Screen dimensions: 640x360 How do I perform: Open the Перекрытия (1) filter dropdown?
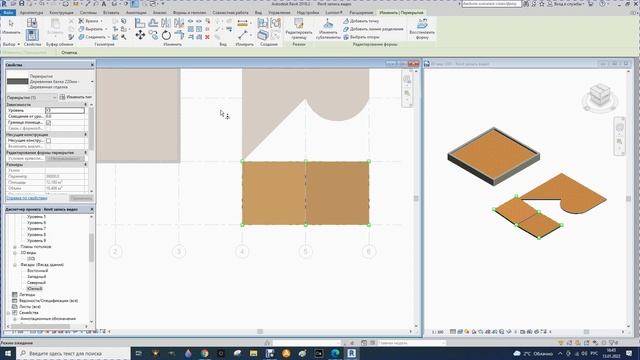[31, 98]
